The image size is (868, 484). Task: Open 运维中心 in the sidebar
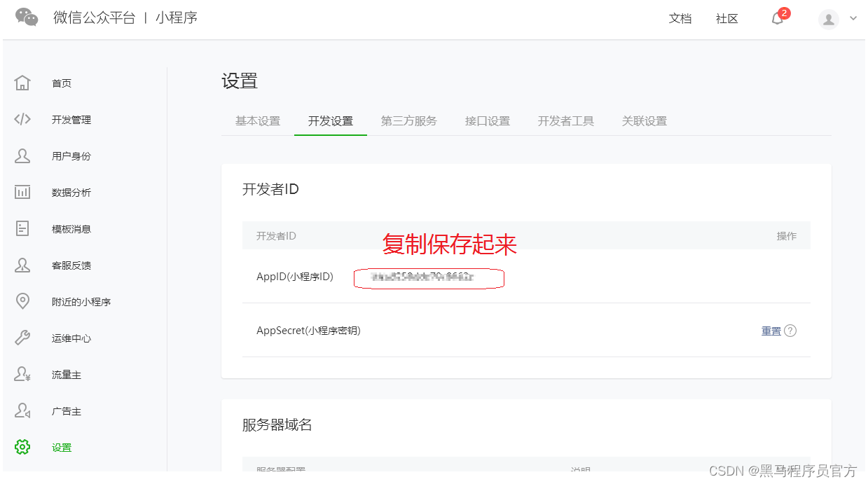71,338
